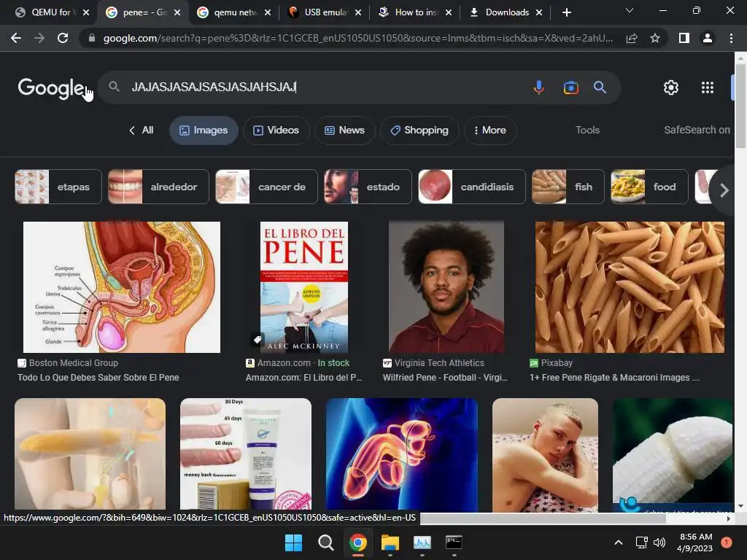Click the forward navigation arrow
The width and height of the screenshot is (747, 560).
[x=39, y=38]
